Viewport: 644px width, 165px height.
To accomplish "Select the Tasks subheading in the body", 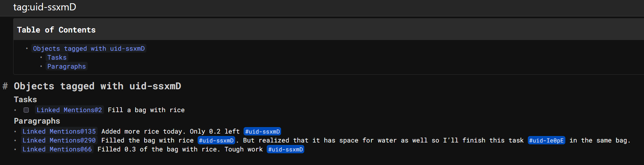I will point(25,99).
